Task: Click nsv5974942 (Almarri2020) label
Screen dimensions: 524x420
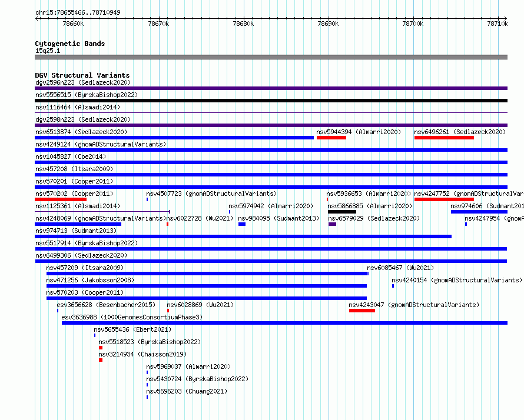Action: tap(271, 206)
